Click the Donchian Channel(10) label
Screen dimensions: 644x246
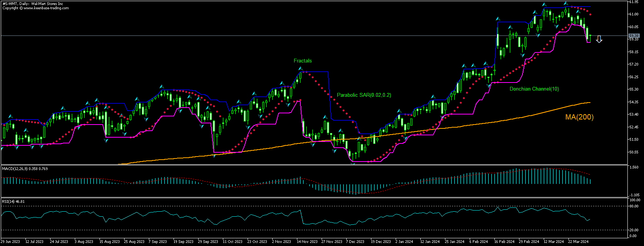[x=534, y=89]
